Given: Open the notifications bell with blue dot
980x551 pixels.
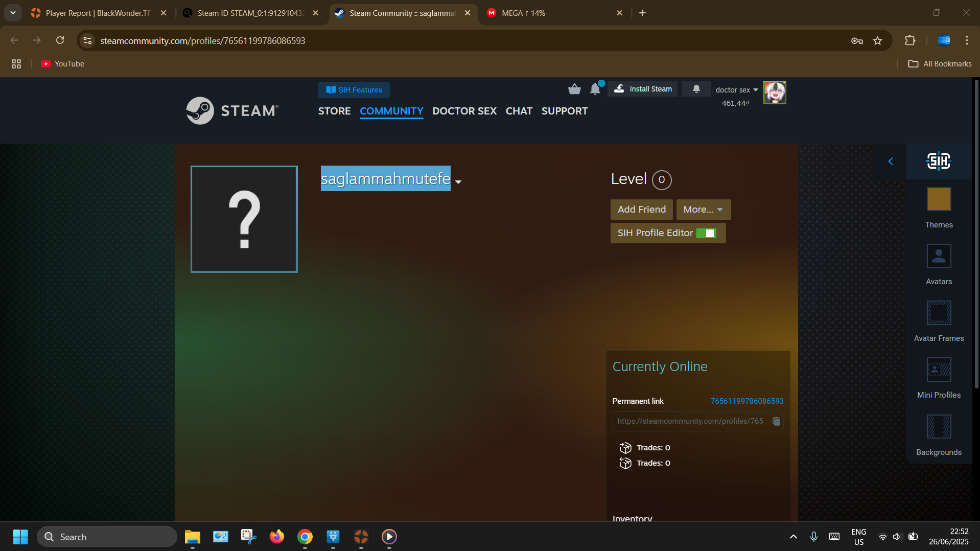Looking at the screenshot, I should (596, 89).
